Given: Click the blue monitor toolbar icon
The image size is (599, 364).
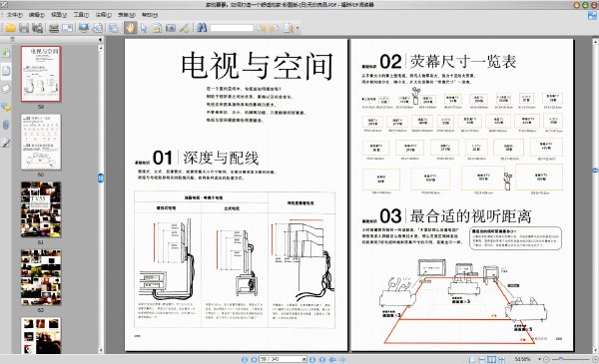Looking at the screenshot, I should pyautogui.click(x=84, y=28).
